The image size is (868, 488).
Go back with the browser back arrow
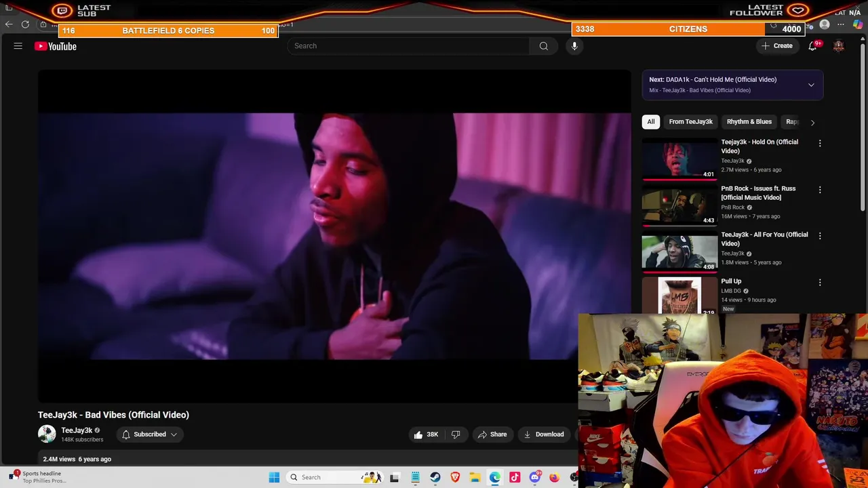[9, 24]
